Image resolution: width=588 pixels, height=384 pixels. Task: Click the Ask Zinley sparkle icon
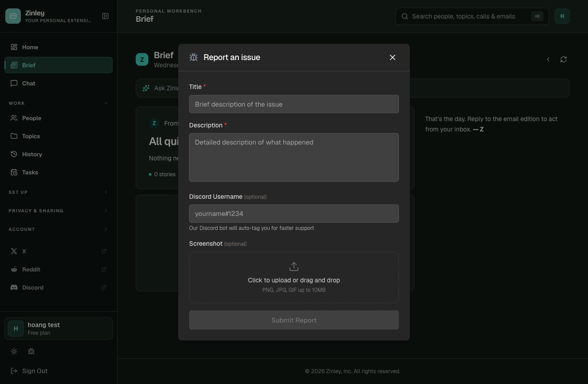[146, 88]
